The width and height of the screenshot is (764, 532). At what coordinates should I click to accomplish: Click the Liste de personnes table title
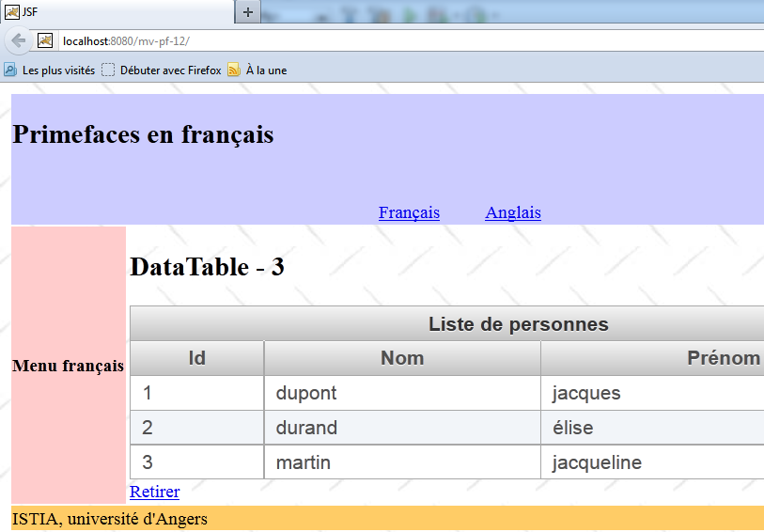pos(518,324)
